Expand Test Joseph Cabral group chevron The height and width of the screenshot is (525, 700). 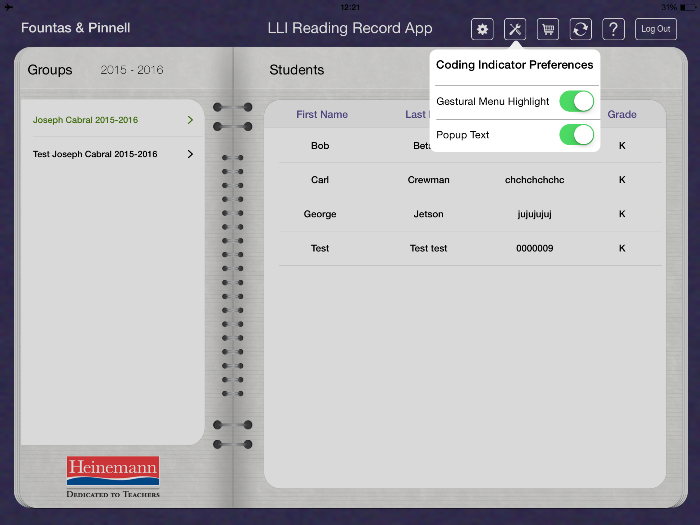190,154
